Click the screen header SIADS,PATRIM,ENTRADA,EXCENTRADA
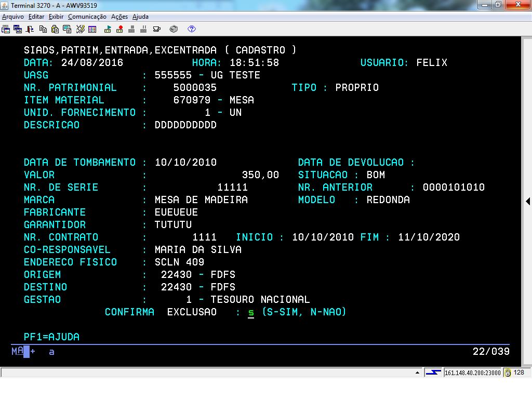Screen dimensions: 532x399 point(120,50)
